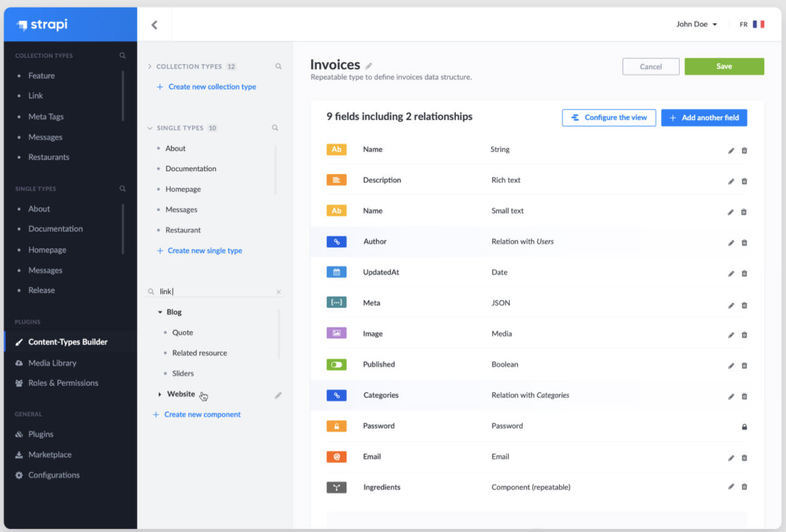The image size is (786, 532).
Task: Click the Rich text type label
Action: [x=506, y=180]
